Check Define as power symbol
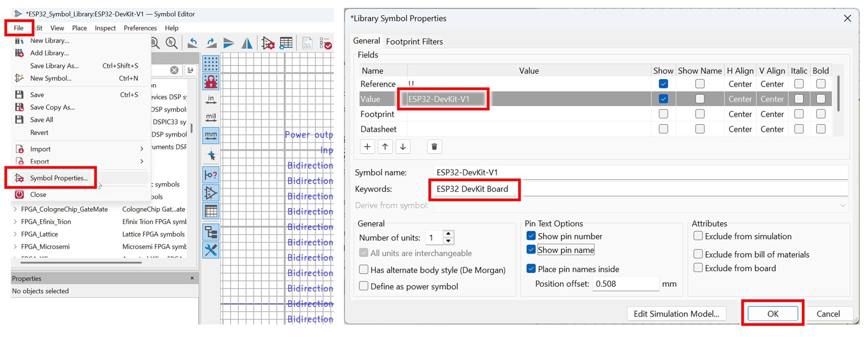Viewport: 868px width, 337px height. pyautogui.click(x=364, y=286)
